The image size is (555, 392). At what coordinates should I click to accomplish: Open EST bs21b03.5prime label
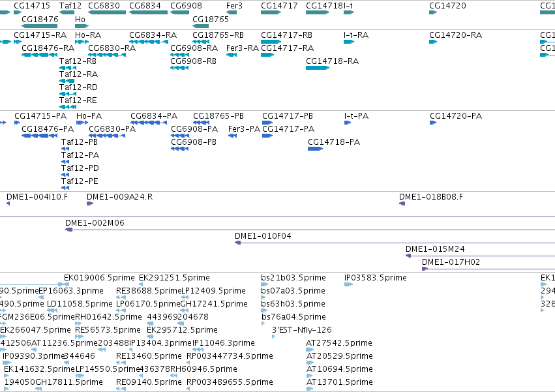point(293,278)
